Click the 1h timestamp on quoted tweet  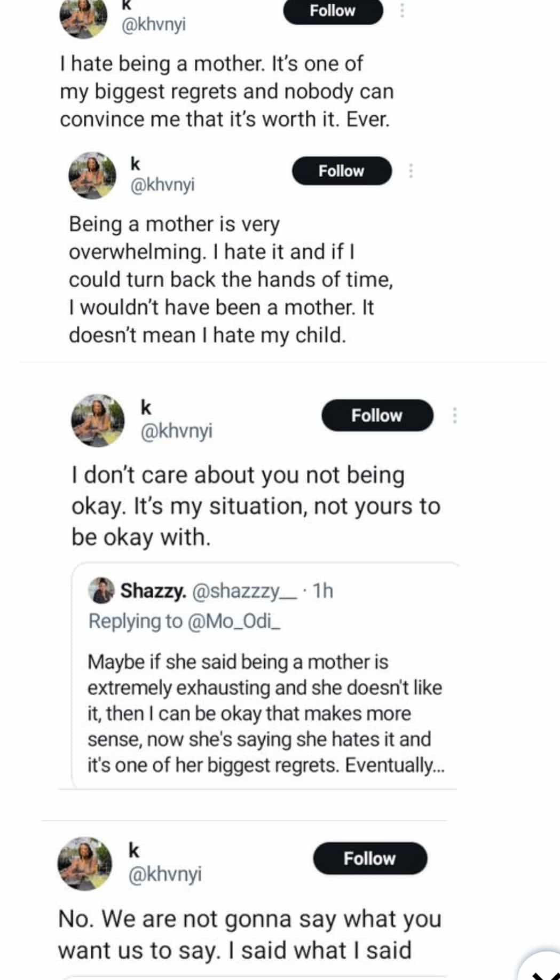click(x=323, y=591)
